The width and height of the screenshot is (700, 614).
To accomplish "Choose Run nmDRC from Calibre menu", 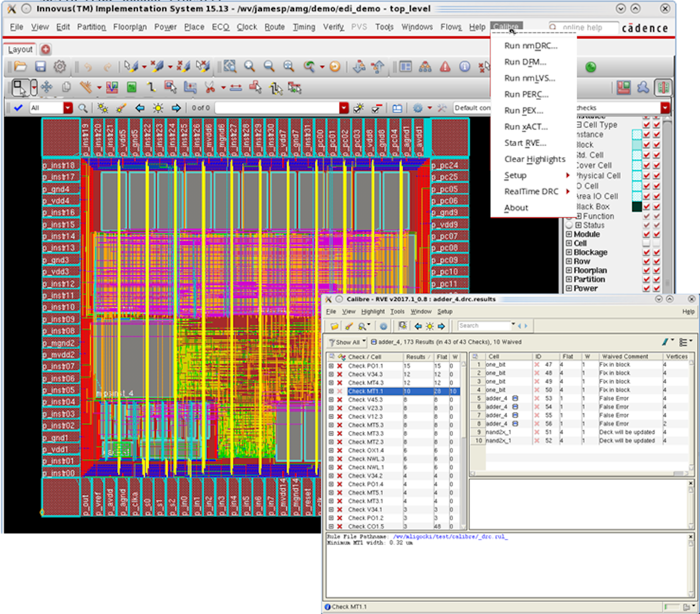I will [531, 46].
